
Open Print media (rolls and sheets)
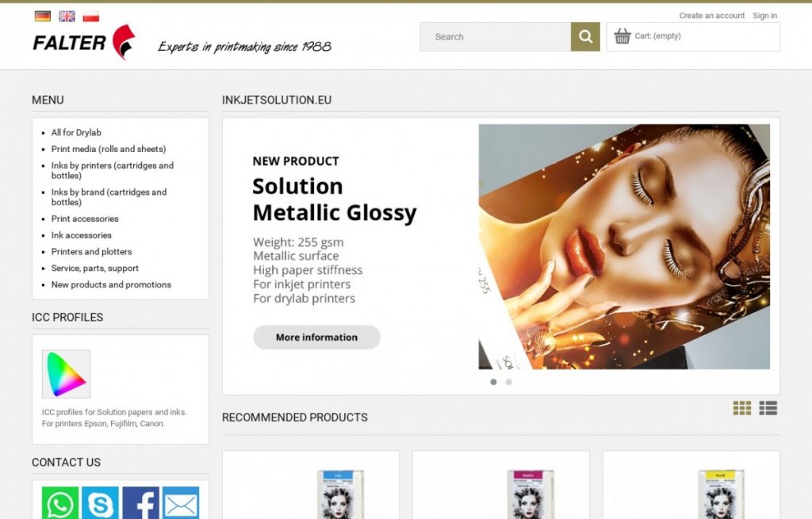point(109,149)
